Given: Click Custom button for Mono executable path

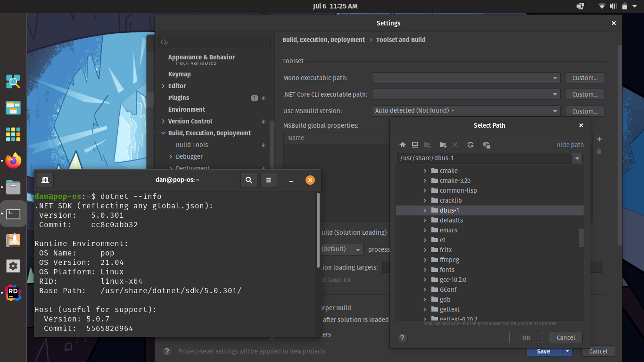Looking at the screenshot, I should pos(585,78).
